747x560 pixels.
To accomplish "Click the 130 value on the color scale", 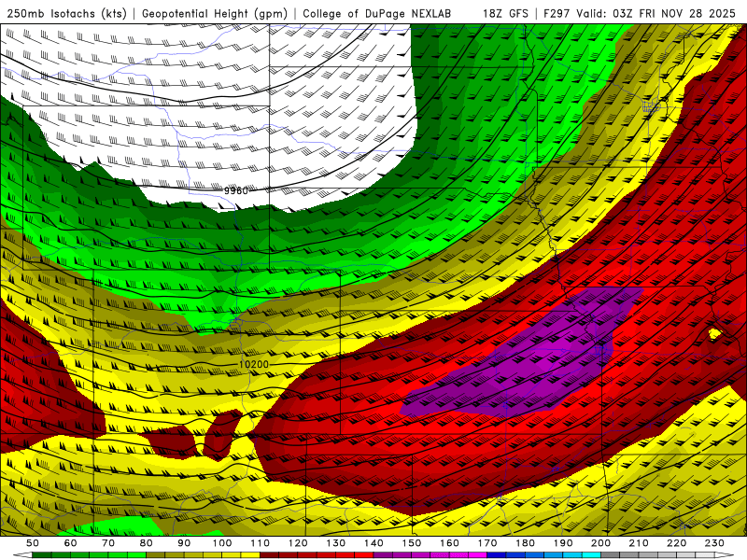I will coord(336,543).
